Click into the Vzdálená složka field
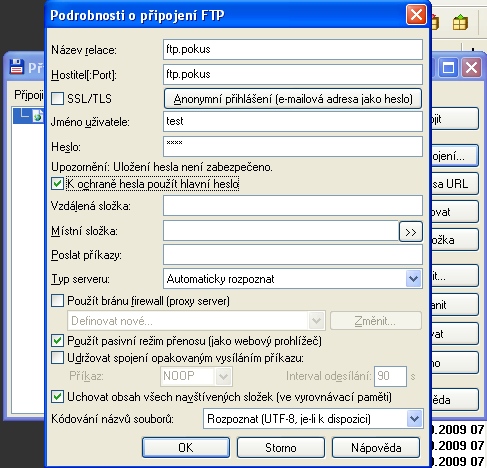 tap(293, 206)
